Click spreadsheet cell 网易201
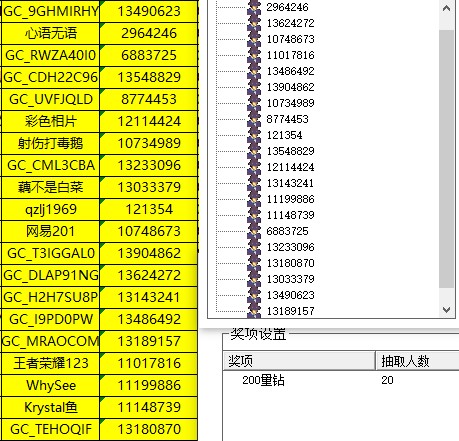The image size is (459, 441). [x=50, y=231]
